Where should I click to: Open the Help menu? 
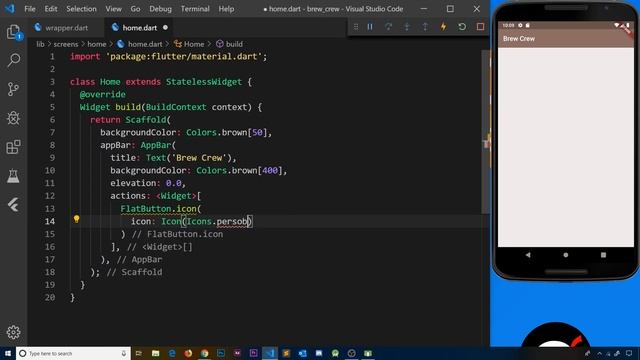tap(226, 9)
